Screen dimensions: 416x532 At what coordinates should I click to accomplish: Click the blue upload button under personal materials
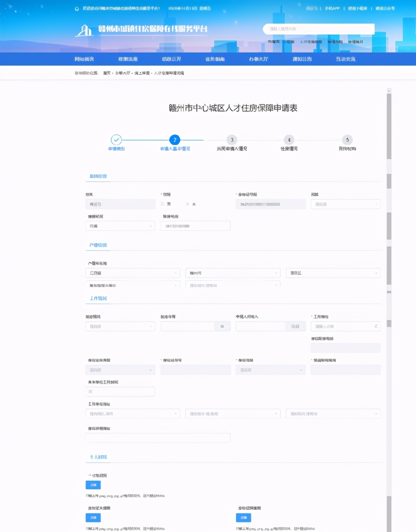(93, 485)
